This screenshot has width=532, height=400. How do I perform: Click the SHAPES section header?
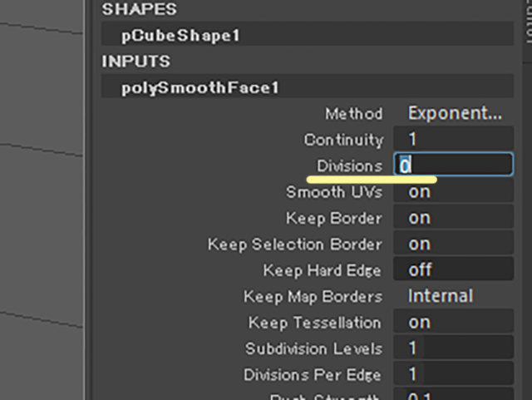click(139, 9)
